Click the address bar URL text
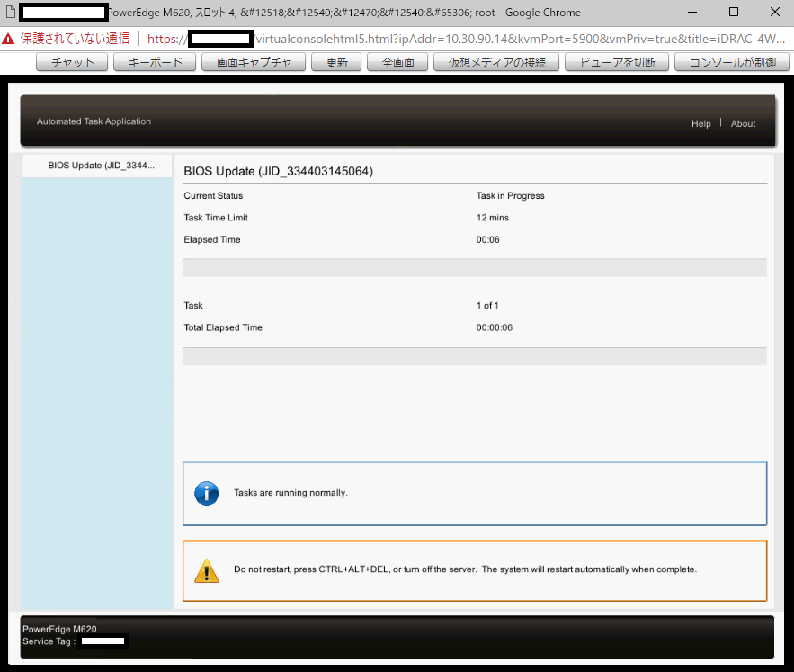 (x=466, y=39)
